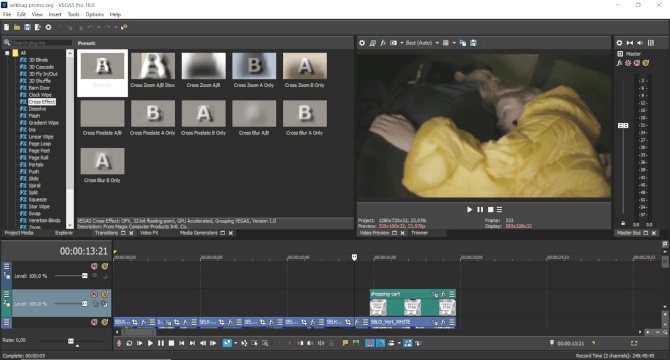The height and width of the screenshot is (360, 670).
Task: Play the video preview
Action: (469, 209)
